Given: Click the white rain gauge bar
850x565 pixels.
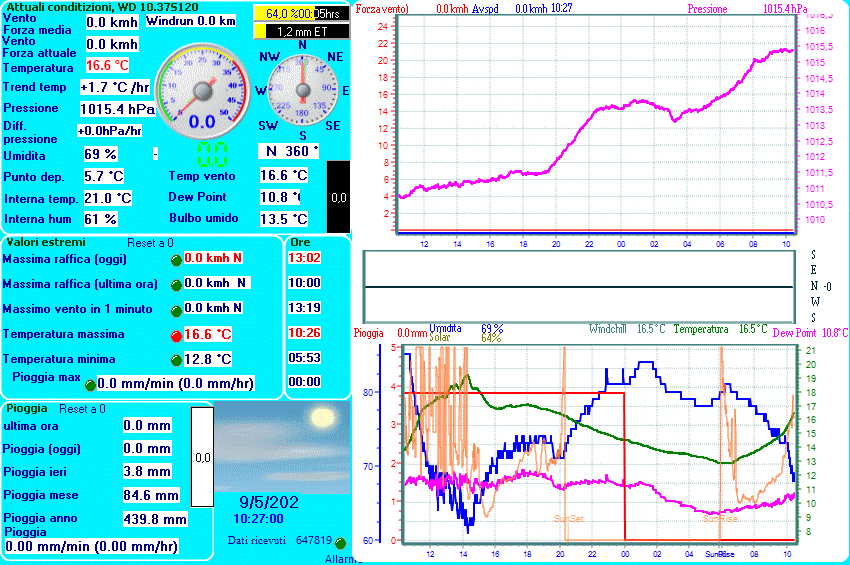Looking at the screenshot, I should pyautogui.click(x=203, y=457).
